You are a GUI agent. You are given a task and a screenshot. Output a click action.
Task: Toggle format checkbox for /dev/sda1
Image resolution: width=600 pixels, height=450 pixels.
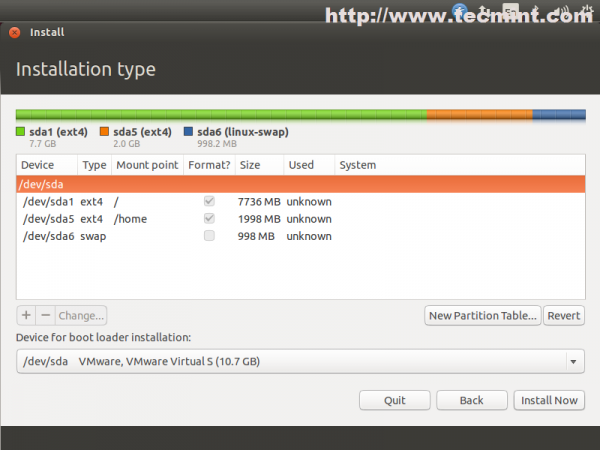[209, 201]
